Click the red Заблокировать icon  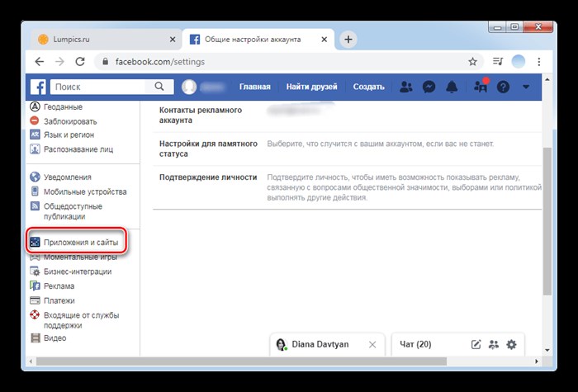coord(35,120)
